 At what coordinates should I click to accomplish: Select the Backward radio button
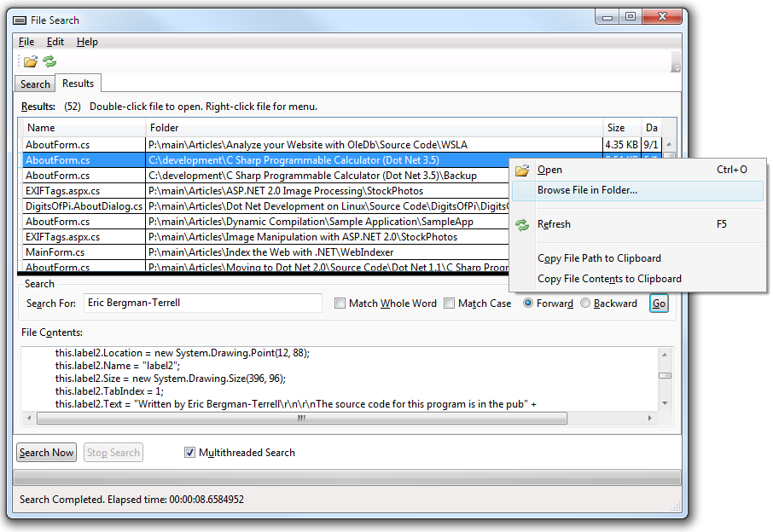[585, 304]
